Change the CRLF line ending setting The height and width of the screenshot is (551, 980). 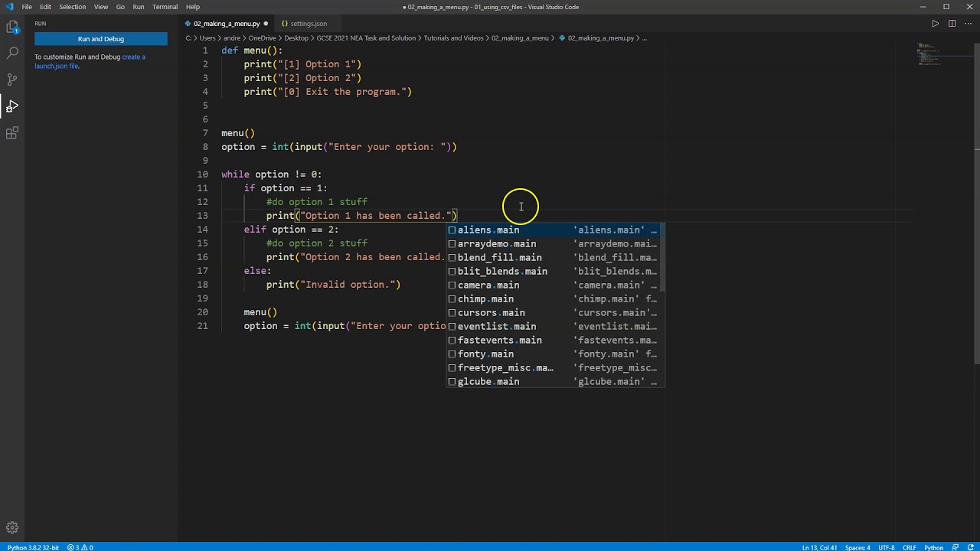click(x=909, y=547)
